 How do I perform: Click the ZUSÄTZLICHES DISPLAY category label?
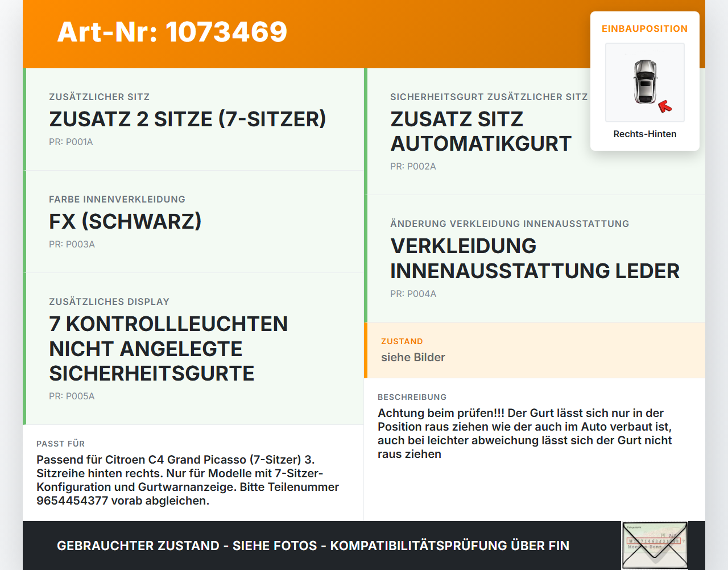(109, 301)
